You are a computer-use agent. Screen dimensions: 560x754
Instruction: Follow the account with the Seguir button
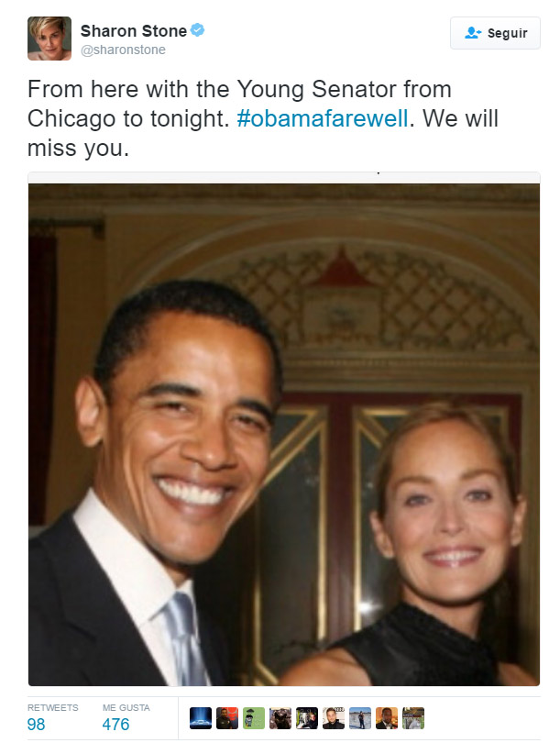pyautogui.click(x=495, y=33)
